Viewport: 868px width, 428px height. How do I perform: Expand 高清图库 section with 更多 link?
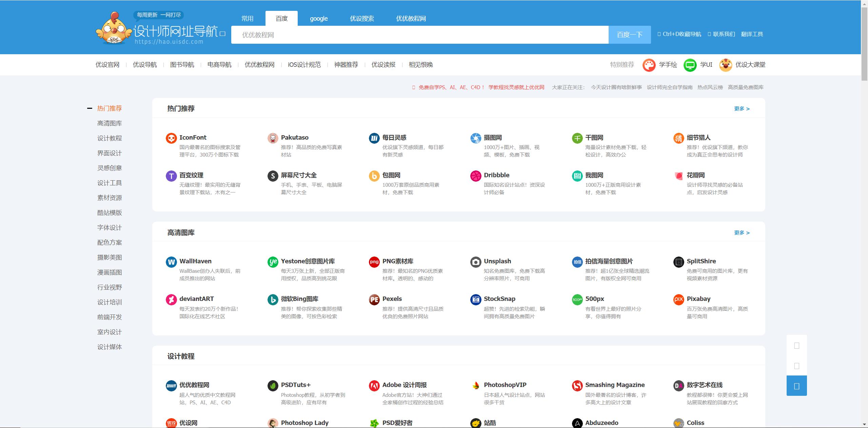click(x=742, y=233)
